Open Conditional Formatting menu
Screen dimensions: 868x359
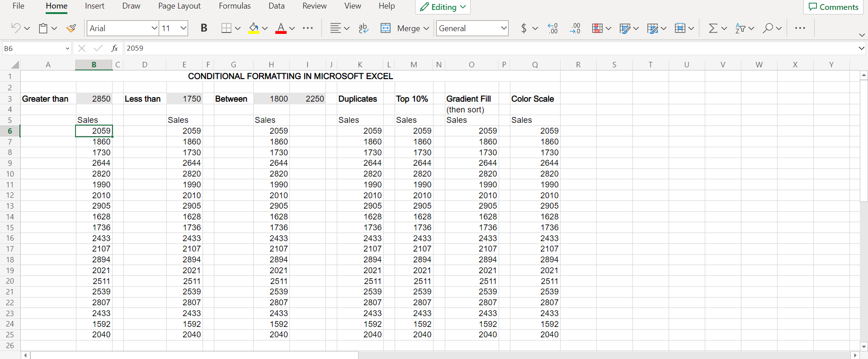[x=601, y=28]
